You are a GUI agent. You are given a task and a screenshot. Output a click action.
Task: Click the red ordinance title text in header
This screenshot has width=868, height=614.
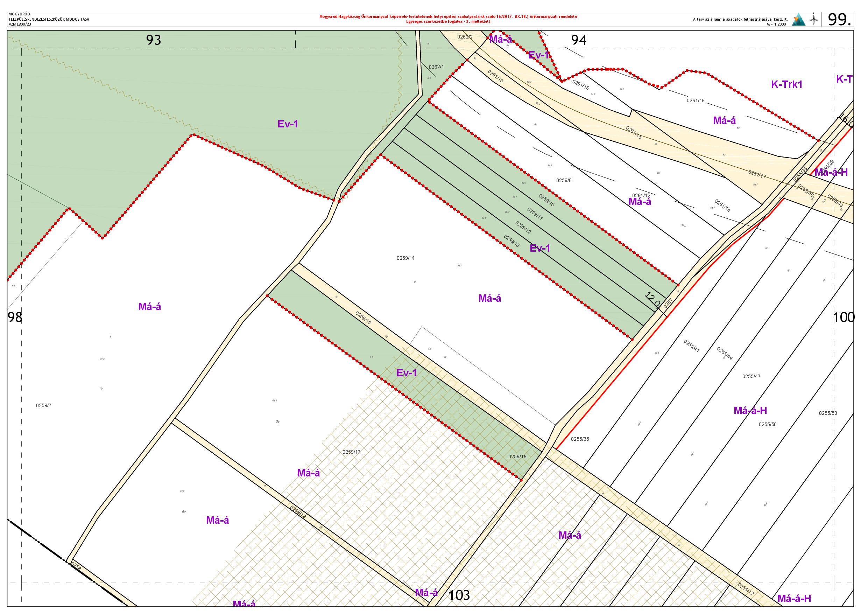click(x=448, y=17)
